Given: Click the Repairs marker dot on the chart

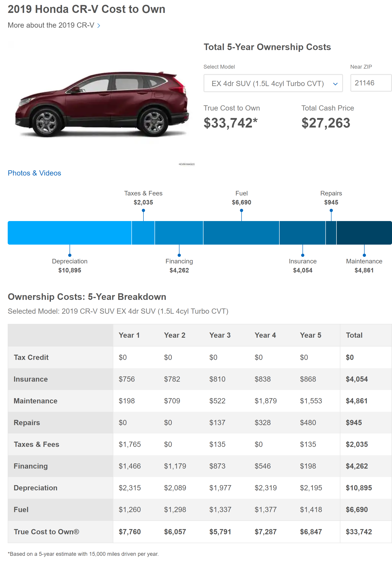Looking at the screenshot, I should click(x=331, y=210).
